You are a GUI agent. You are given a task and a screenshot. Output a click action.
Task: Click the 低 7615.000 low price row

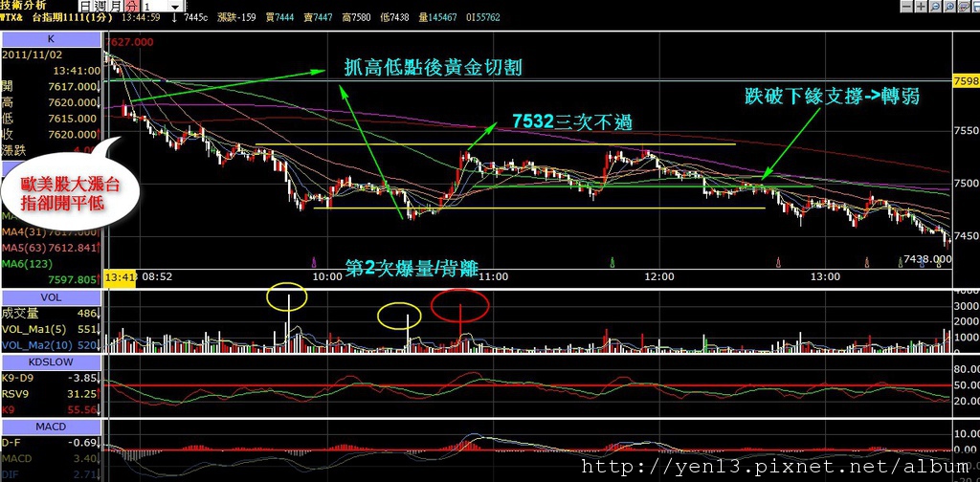pyautogui.click(x=52, y=119)
